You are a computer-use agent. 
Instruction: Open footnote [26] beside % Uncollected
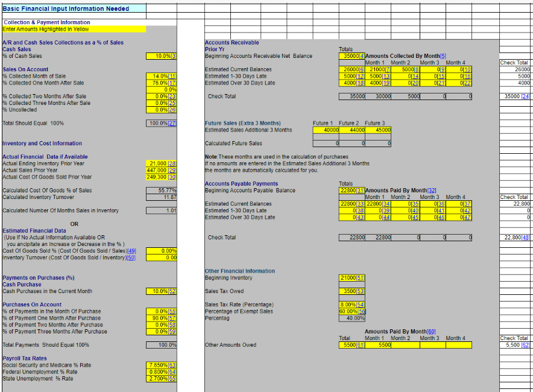pos(172,110)
